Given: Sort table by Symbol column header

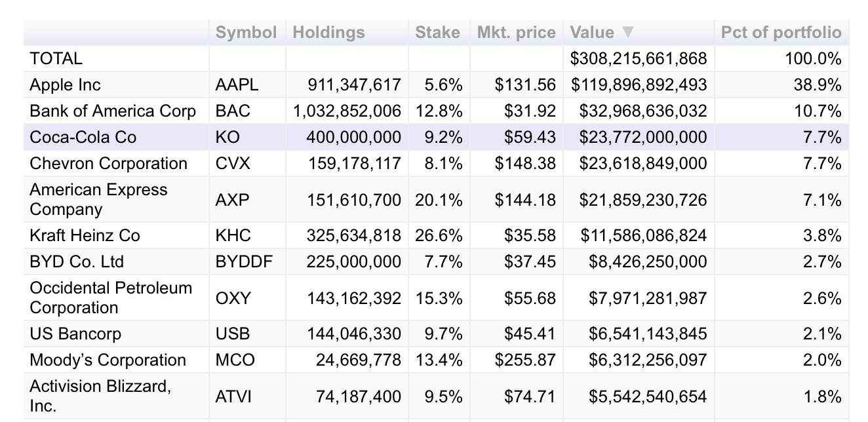Looking at the screenshot, I should [246, 32].
